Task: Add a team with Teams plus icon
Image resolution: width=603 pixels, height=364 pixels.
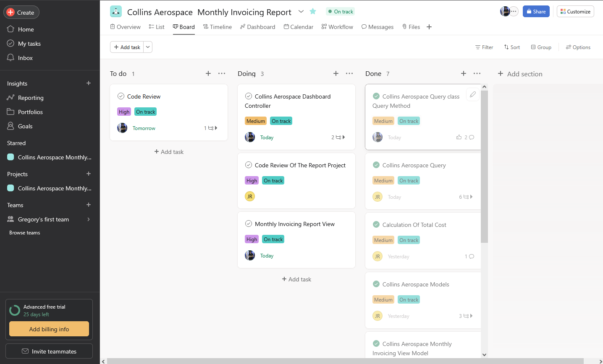Action: coord(89,205)
